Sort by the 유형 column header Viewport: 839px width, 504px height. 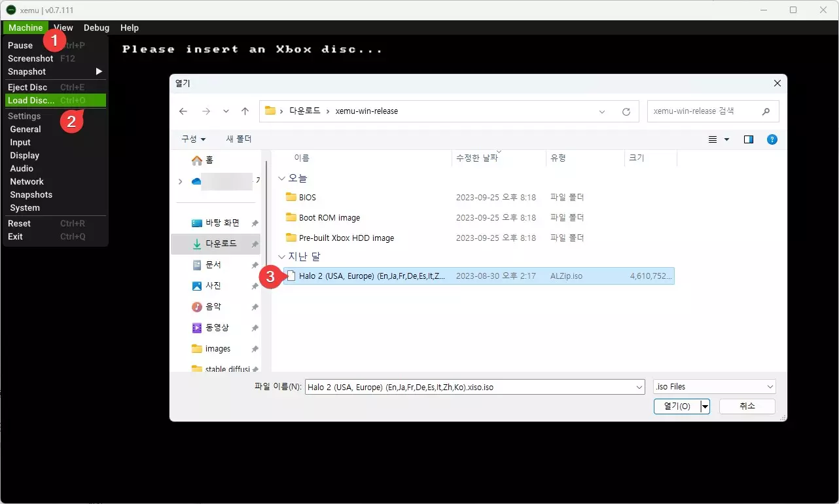(558, 158)
